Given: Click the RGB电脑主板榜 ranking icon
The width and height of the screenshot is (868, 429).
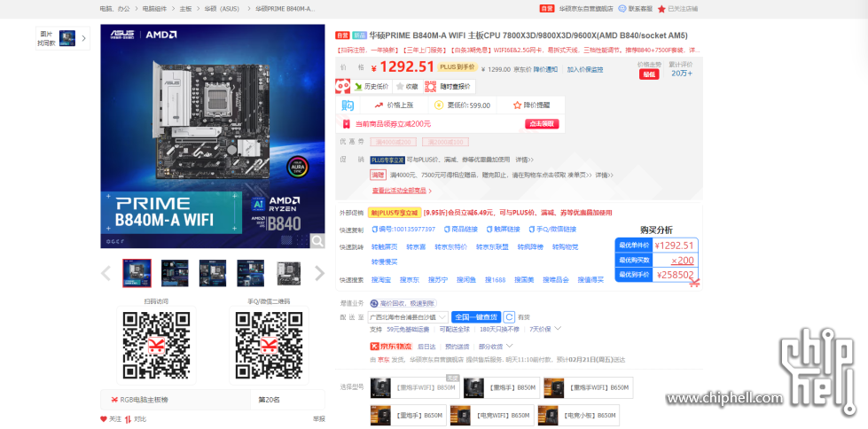Looking at the screenshot, I should [x=113, y=400].
